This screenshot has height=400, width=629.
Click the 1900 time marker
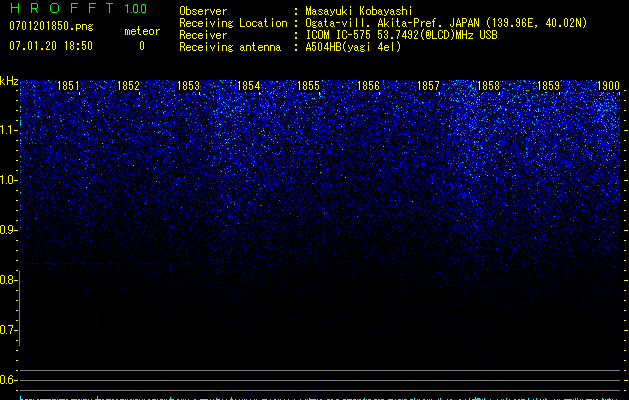pyautogui.click(x=608, y=85)
